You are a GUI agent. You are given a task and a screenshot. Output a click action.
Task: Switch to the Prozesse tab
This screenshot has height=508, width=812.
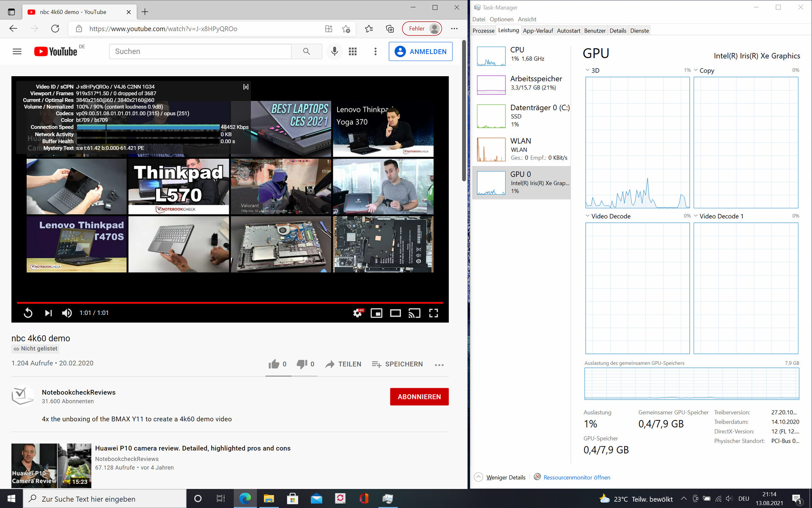483,30
